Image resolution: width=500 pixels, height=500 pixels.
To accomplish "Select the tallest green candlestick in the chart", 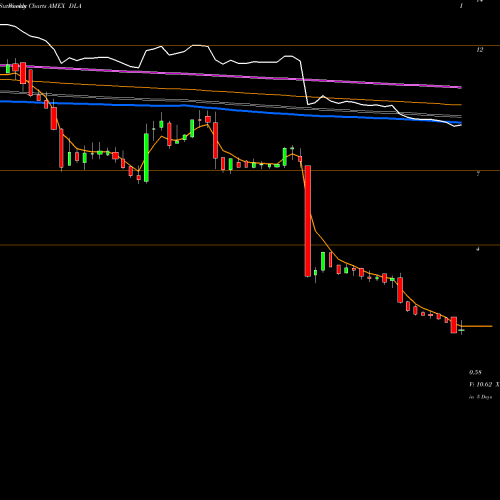I will coord(146,157).
